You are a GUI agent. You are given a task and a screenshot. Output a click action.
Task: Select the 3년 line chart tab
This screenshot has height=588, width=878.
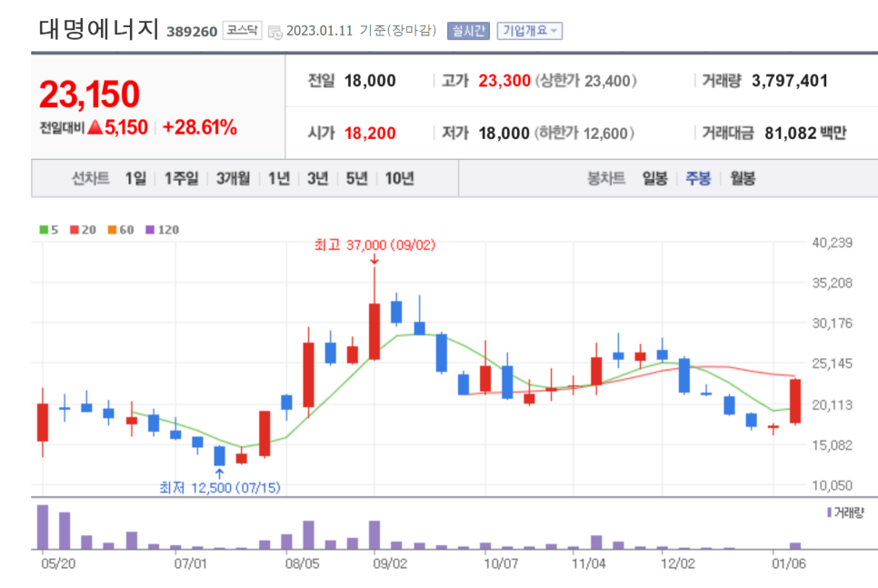(x=317, y=179)
